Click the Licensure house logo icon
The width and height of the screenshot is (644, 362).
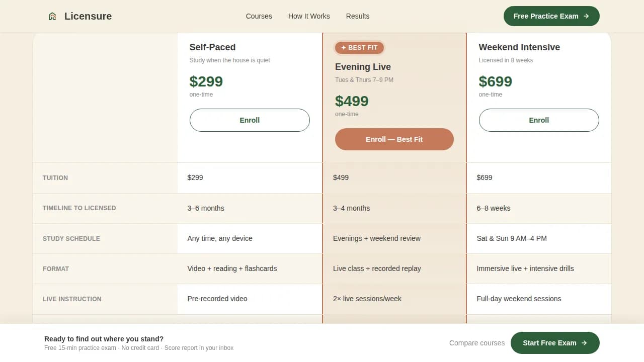tap(52, 16)
